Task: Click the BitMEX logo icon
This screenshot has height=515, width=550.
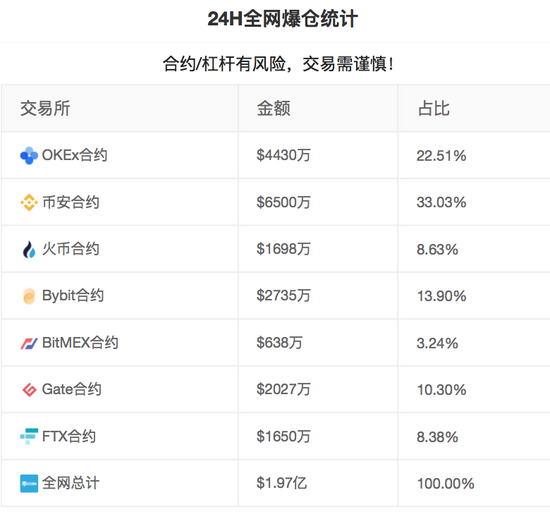Action: point(29,343)
